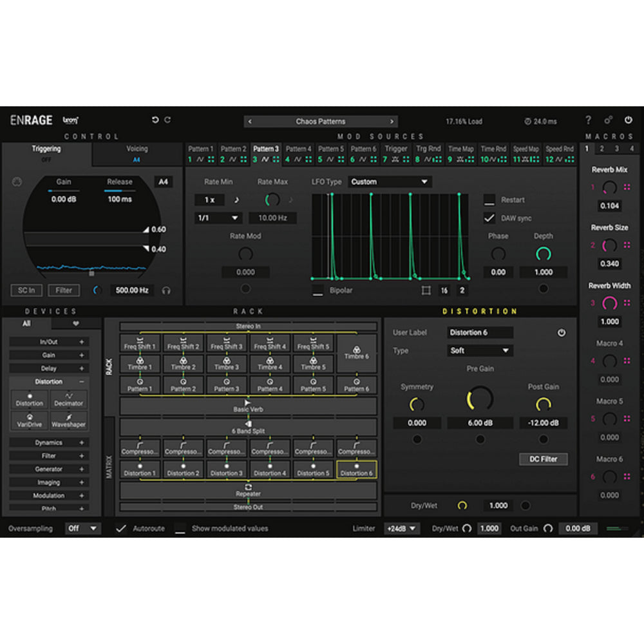Click the undo arrow icon

[x=155, y=120]
